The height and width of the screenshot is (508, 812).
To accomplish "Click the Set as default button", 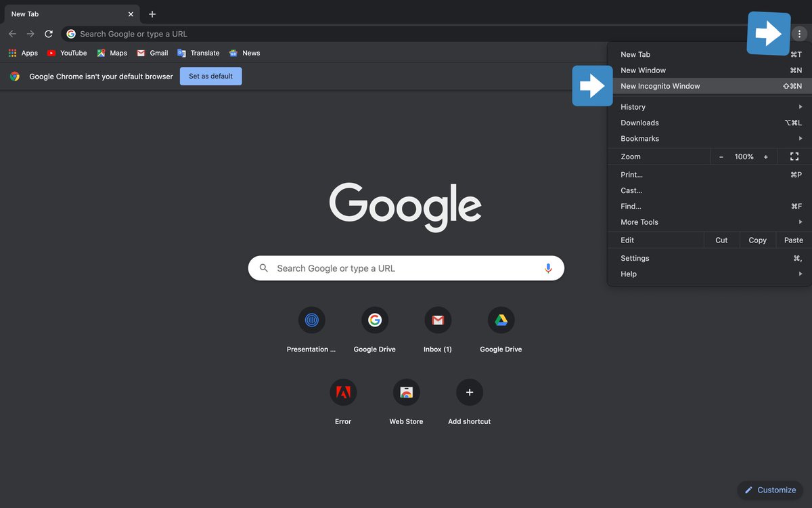I will (210, 77).
